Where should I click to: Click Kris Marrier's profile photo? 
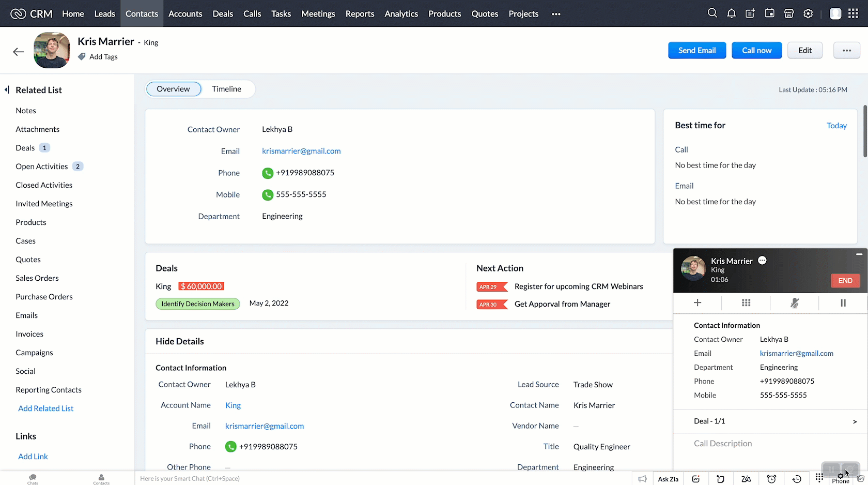click(52, 50)
